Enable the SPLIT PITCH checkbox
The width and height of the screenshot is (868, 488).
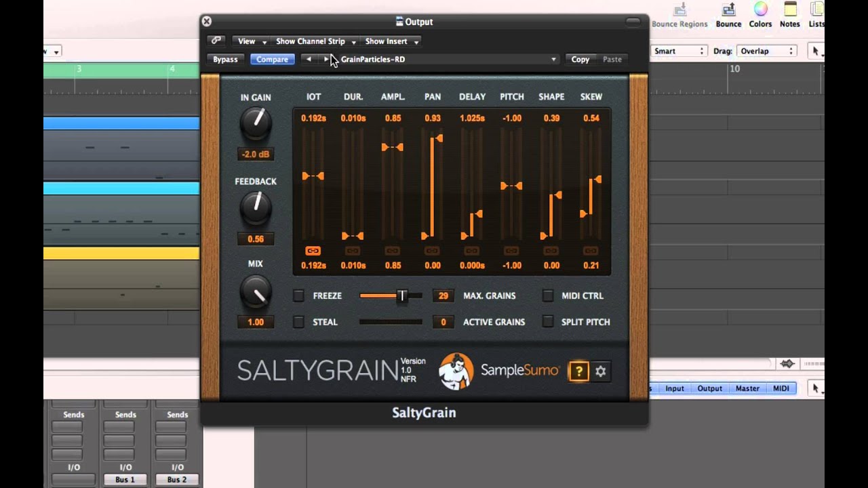point(547,322)
